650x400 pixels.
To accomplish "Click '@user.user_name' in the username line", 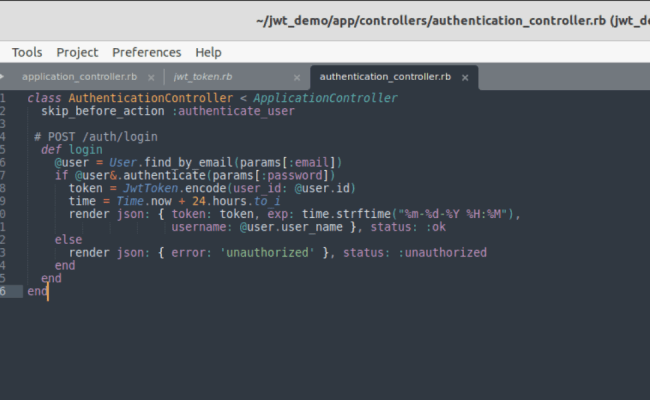I will click(x=291, y=227).
